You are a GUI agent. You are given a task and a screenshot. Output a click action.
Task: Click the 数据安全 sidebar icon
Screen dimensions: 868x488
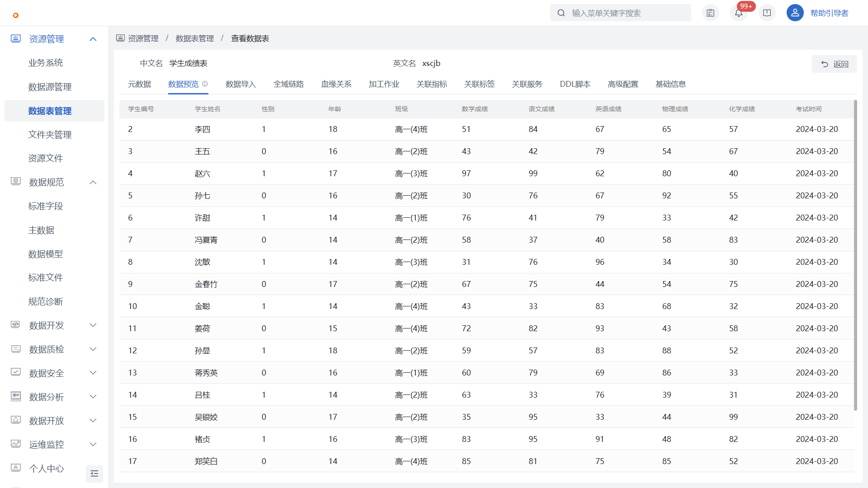16,372
